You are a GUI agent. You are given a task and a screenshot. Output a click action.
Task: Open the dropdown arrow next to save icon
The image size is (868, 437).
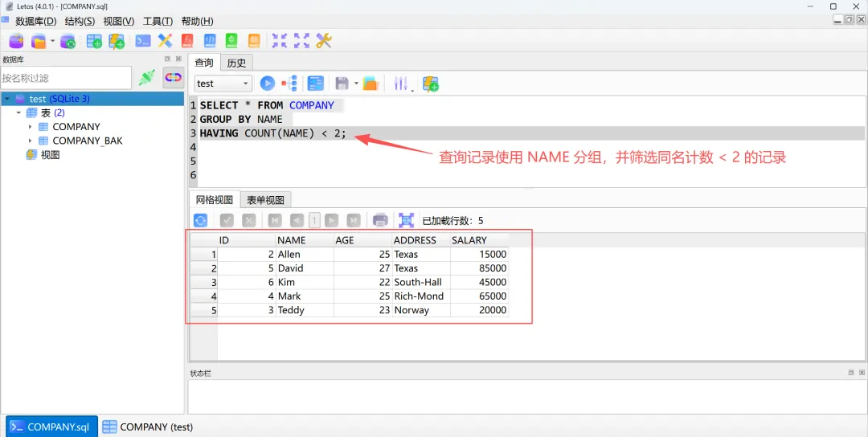(x=357, y=84)
